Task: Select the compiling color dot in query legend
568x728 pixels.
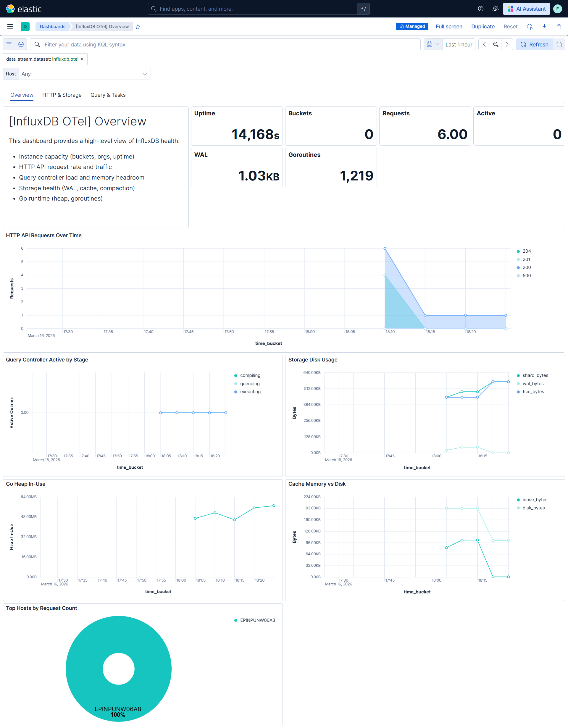Action: click(x=236, y=375)
